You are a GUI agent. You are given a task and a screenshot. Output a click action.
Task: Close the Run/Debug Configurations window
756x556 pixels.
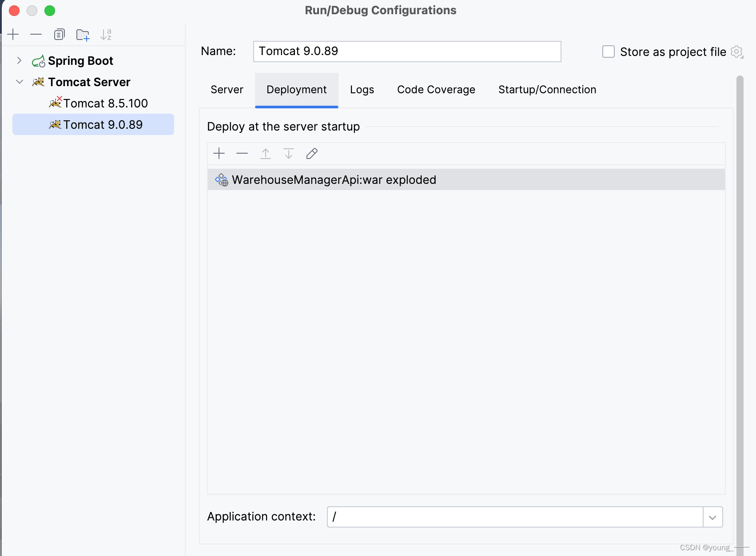point(14,10)
